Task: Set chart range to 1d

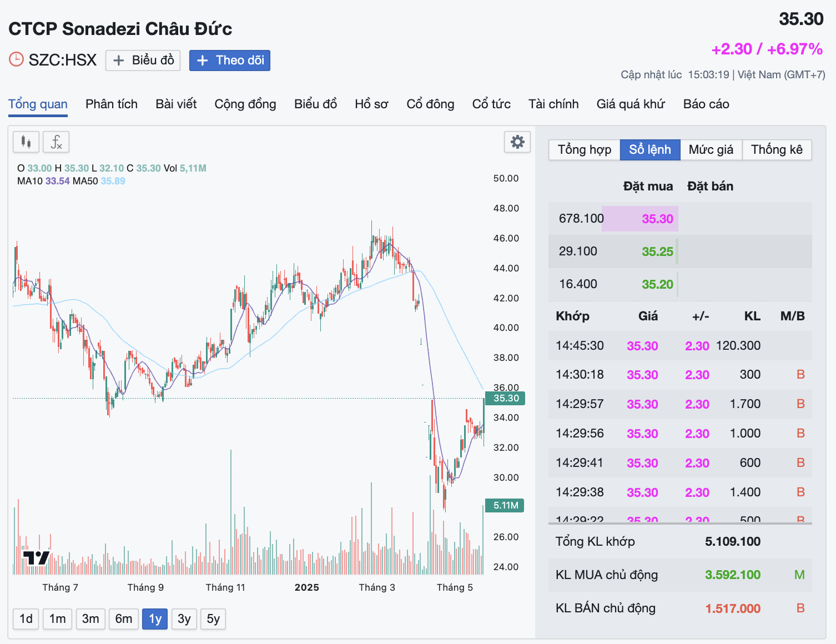Action: tap(26, 619)
